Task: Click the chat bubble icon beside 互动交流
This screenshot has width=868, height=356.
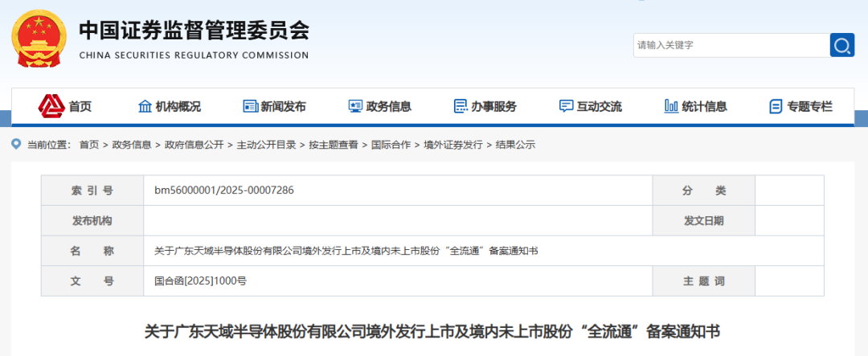Action: point(566,106)
